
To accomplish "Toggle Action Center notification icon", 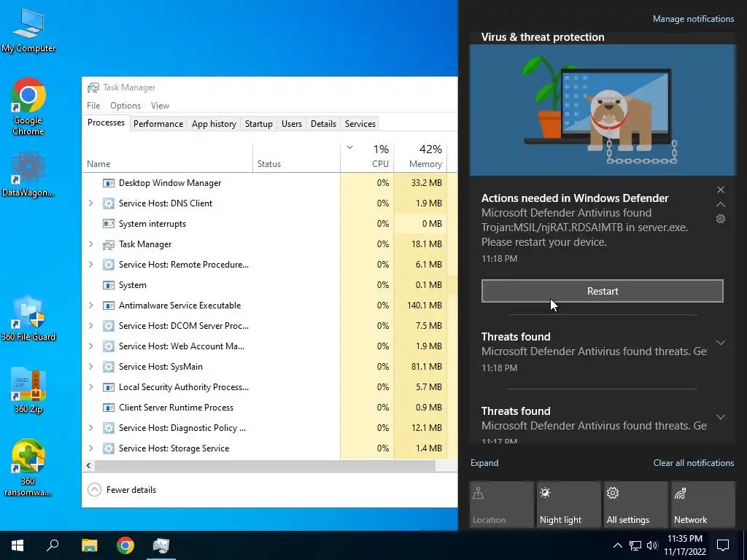I will tap(723, 545).
